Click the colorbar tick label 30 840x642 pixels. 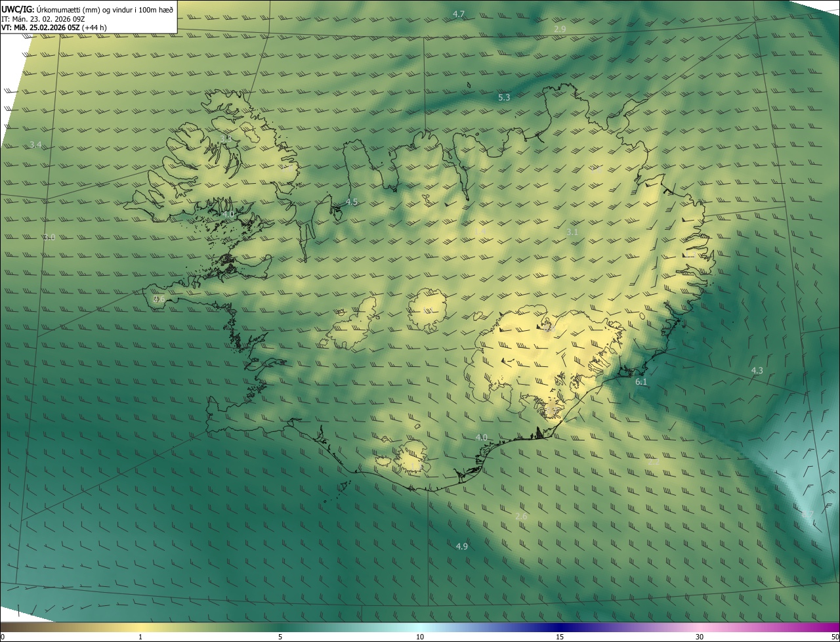(700, 637)
